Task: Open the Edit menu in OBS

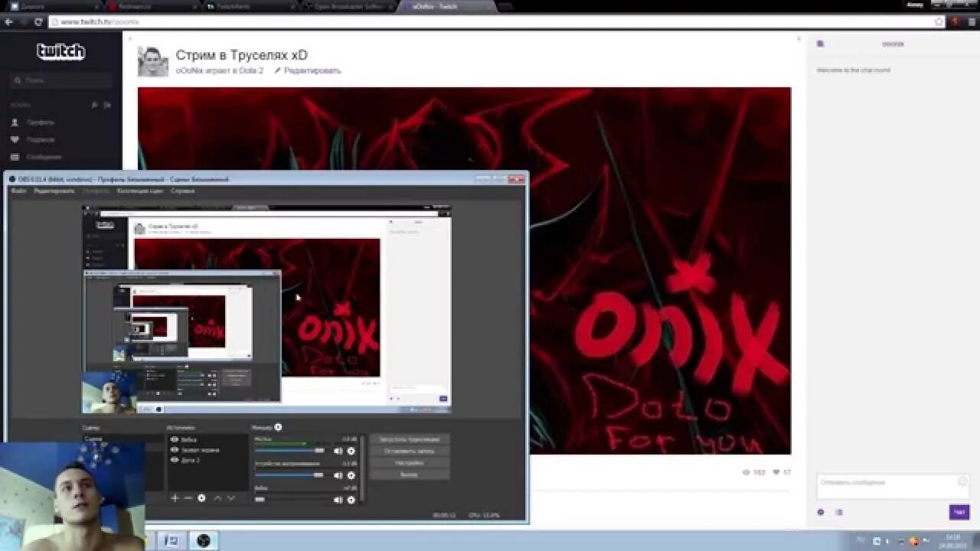Action: pyautogui.click(x=54, y=191)
